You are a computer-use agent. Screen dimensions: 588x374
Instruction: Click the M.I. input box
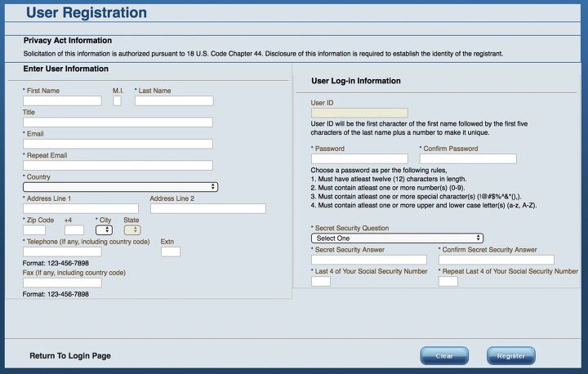click(117, 100)
